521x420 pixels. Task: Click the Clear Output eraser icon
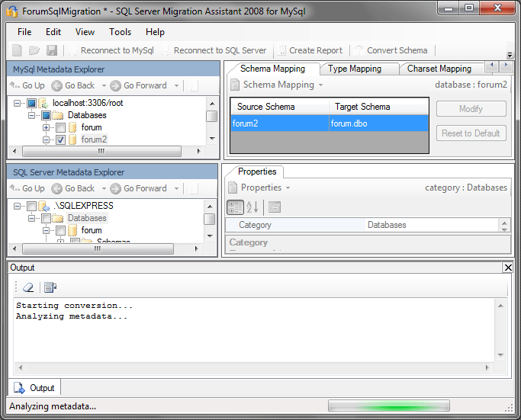tap(28, 287)
